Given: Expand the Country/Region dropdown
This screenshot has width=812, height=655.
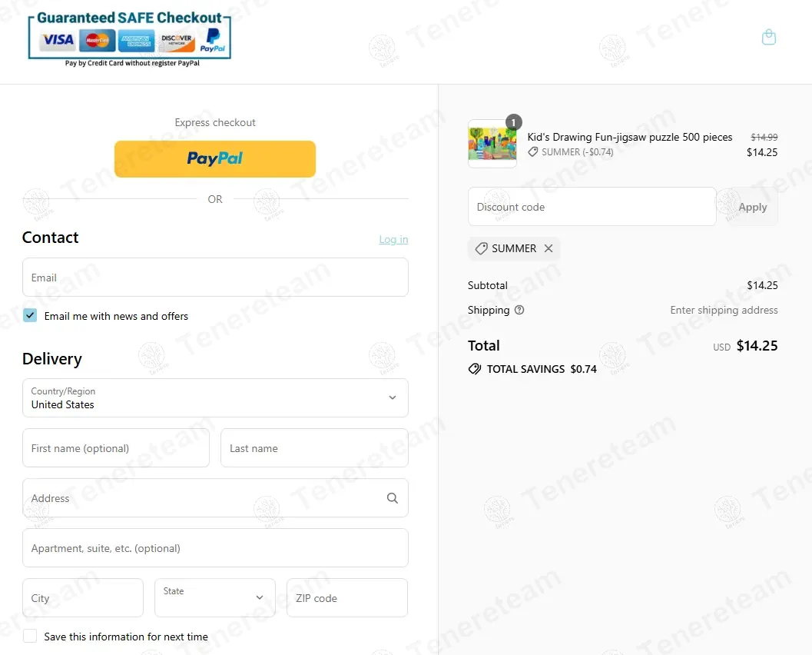Looking at the screenshot, I should point(215,398).
